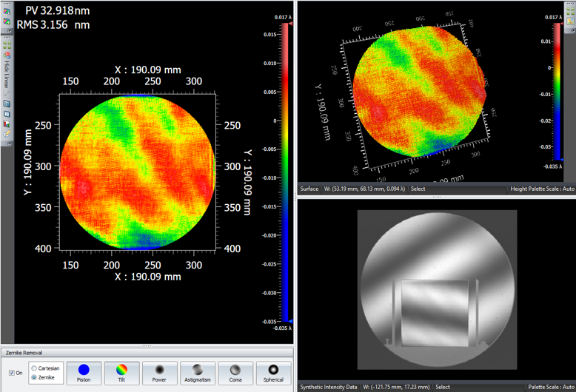Click Height Palette Scale Auto label
576x392 pixels.
[x=542, y=189]
